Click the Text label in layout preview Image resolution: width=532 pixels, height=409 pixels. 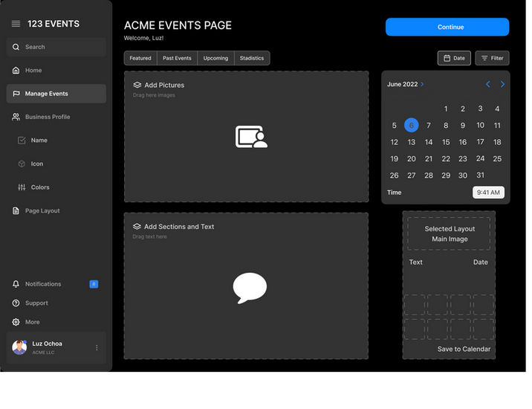(x=415, y=262)
